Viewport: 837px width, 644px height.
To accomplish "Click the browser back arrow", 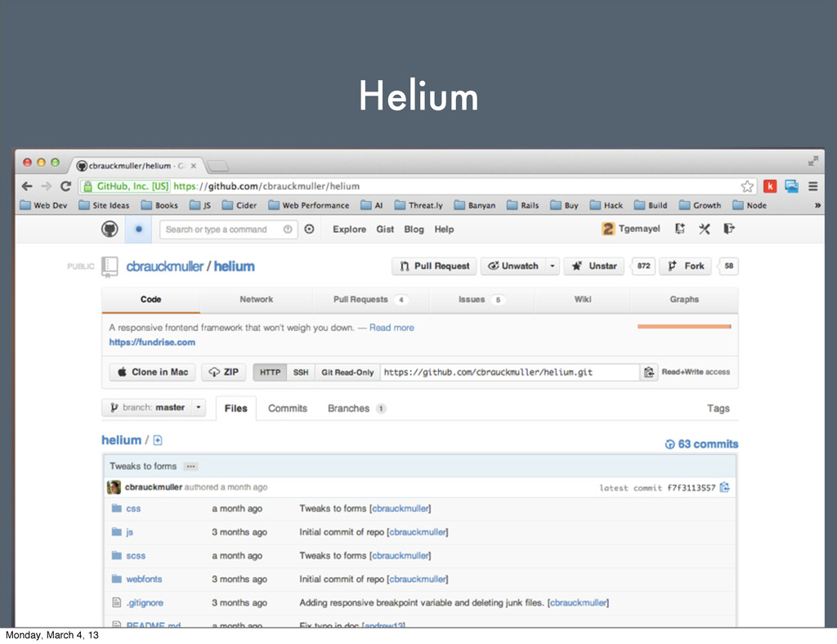I will [x=27, y=186].
